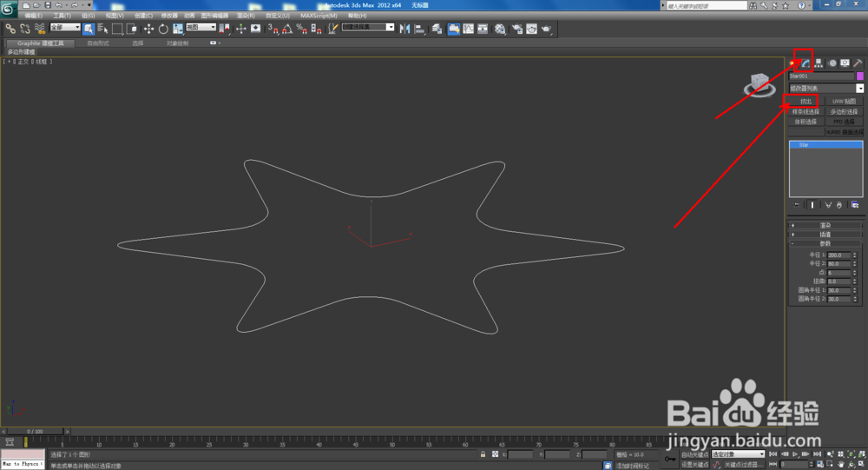Open the Hierarchy command panel tab
This screenshot has width=868, height=470.
[819, 63]
